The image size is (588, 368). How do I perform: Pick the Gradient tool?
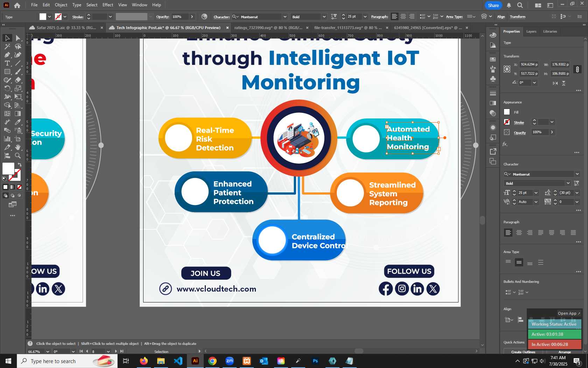(18, 114)
